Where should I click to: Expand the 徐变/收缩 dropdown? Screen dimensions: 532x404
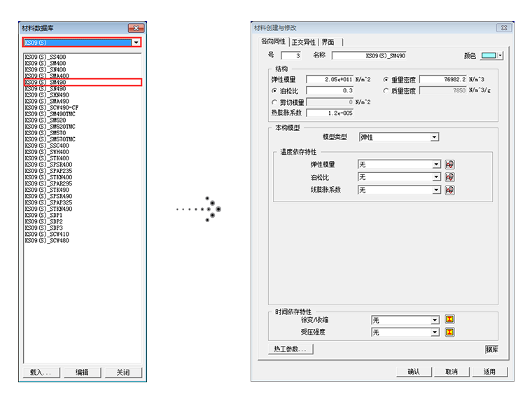pyautogui.click(x=435, y=320)
